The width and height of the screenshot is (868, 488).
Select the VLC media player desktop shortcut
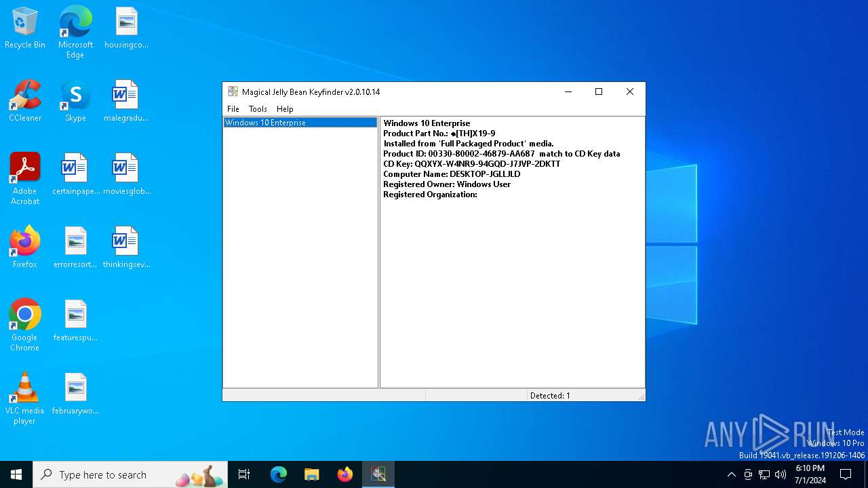click(x=25, y=399)
